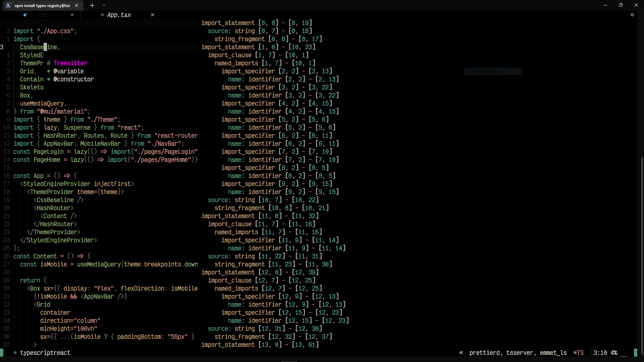Click the React filetype icon in statusline
Screen dimensions: 644x362
pos(15,353)
